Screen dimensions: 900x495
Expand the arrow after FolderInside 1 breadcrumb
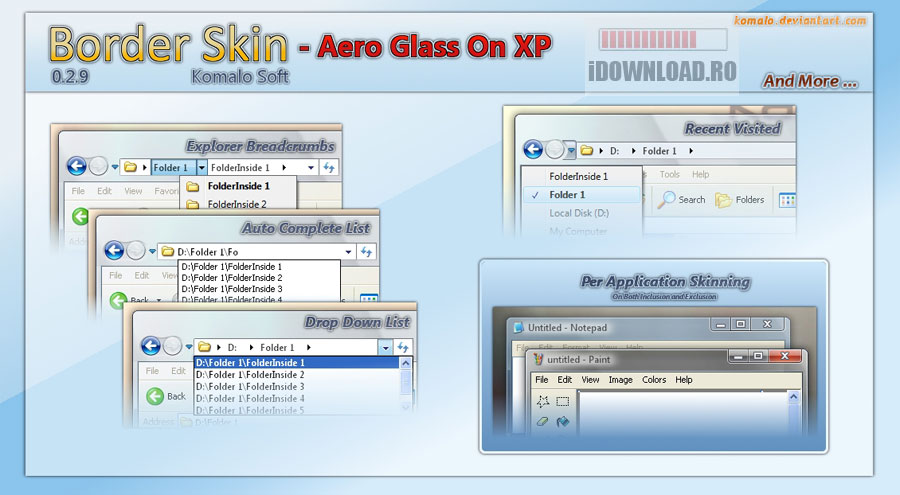click(x=284, y=168)
